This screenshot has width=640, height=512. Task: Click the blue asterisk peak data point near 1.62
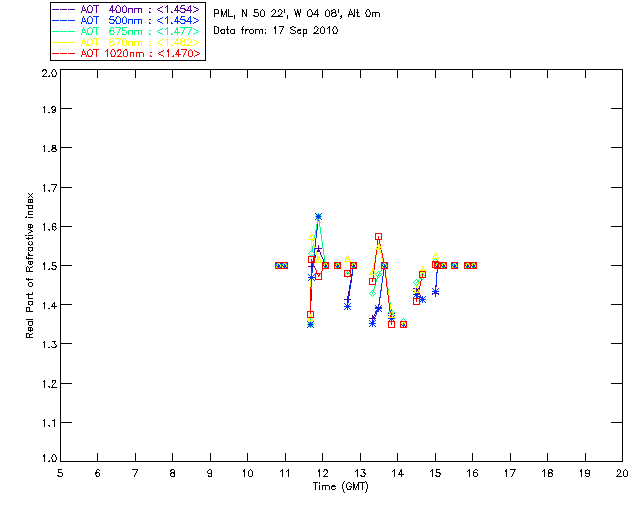tap(318, 216)
